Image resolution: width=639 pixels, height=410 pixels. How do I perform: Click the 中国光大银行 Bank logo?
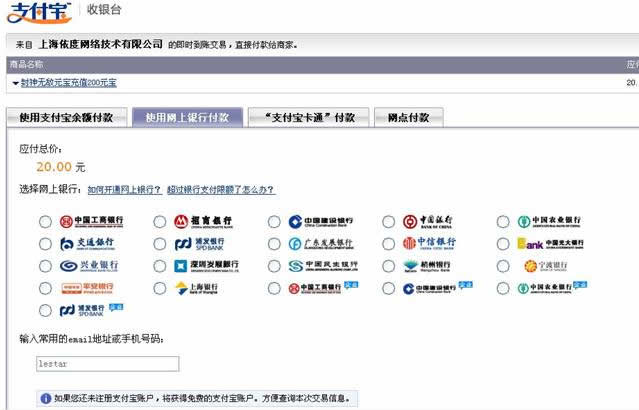point(550,244)
